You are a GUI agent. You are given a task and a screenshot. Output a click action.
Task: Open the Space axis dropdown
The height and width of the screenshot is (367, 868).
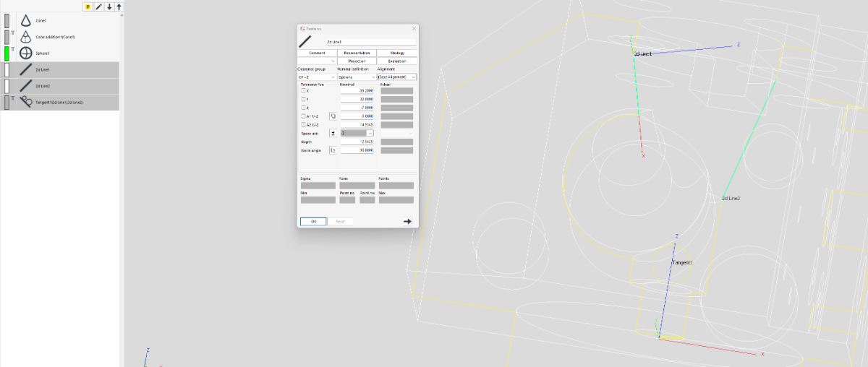pyautogui.click(x=357, y=133)
